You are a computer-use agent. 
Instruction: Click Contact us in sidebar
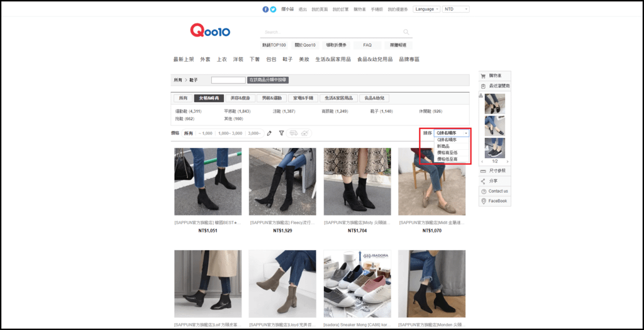495,191
